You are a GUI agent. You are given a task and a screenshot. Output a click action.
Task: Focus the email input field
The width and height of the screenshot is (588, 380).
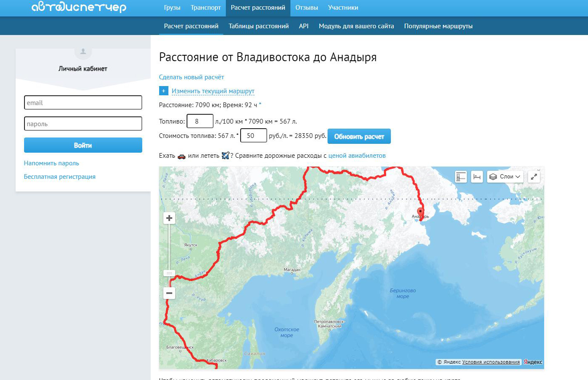coord(83,102)
